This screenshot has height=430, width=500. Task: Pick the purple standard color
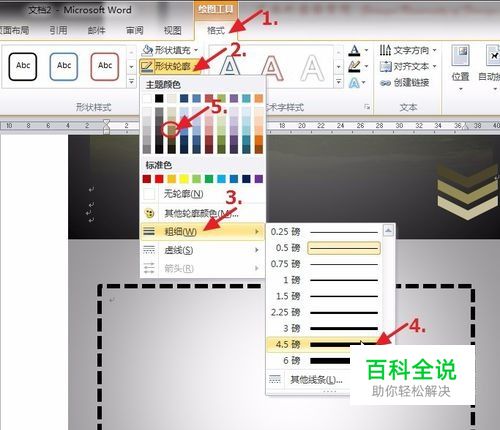coord(259,179)
